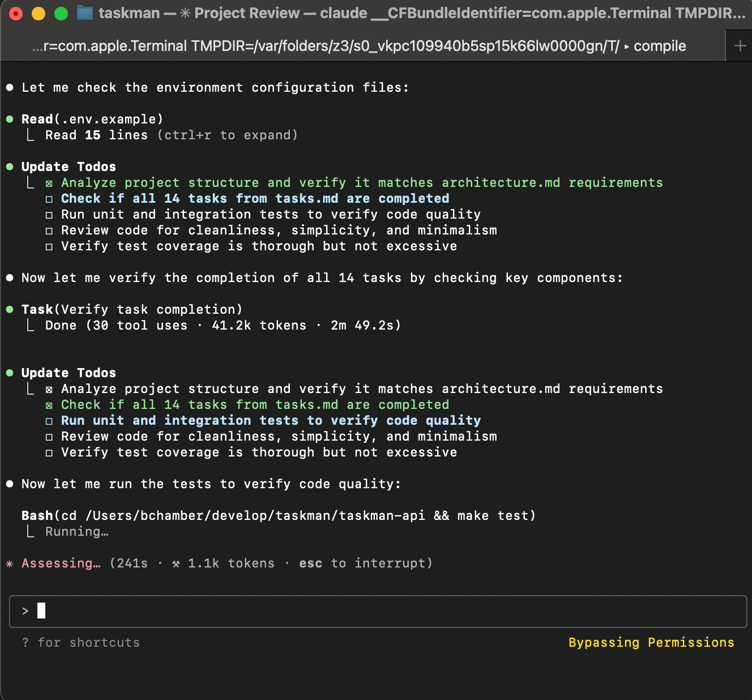Click the white bullet beside 'Now let me verify the completion'
The image size is (752, 700).
[10, 278]
